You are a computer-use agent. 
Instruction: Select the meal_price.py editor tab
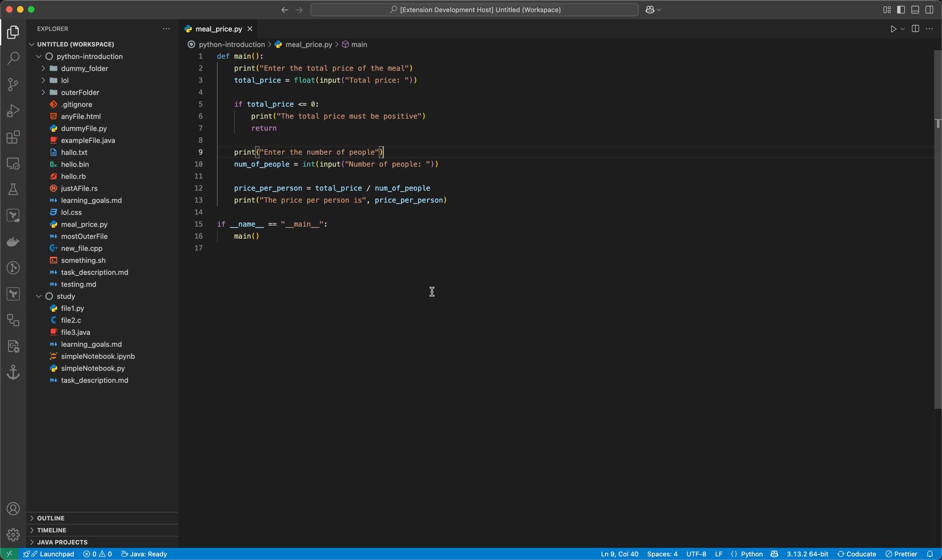pyautogui.click(x=219, y=29)
